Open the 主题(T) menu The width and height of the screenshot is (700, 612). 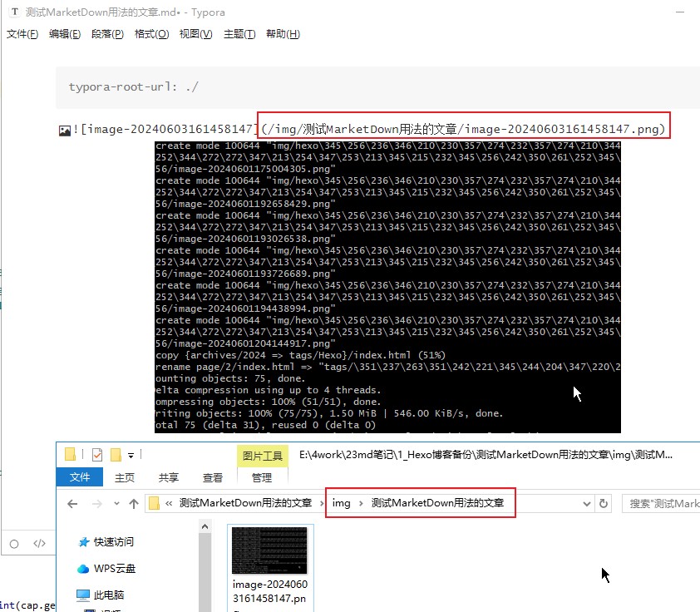(239, 34)
